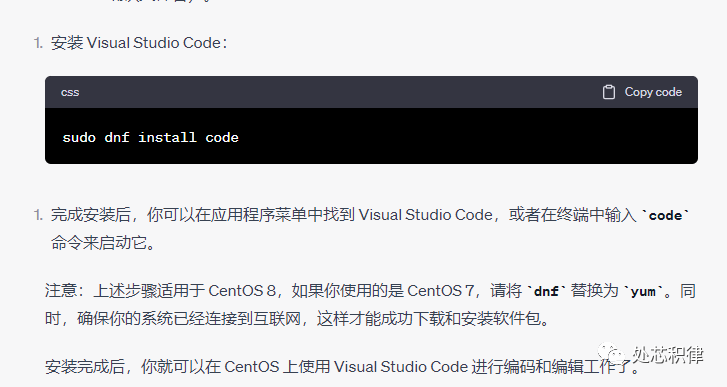Click the note starting with '注意：上述步骤适用于'
The width and height of the screenshot is (727, 387).
370,291
